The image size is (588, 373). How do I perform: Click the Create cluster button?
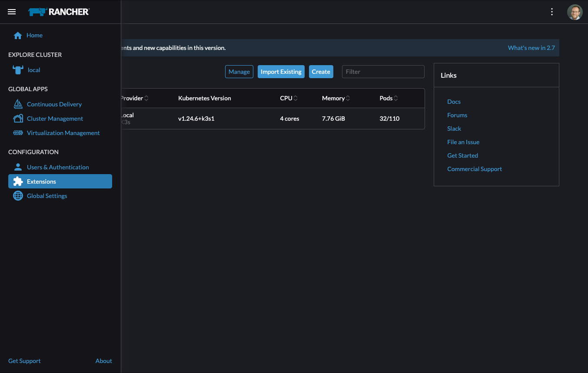click(321, 72)
